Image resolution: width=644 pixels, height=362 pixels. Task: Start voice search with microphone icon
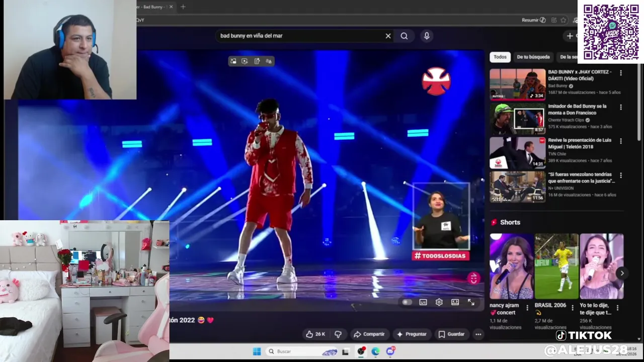(x=427, y=36)
